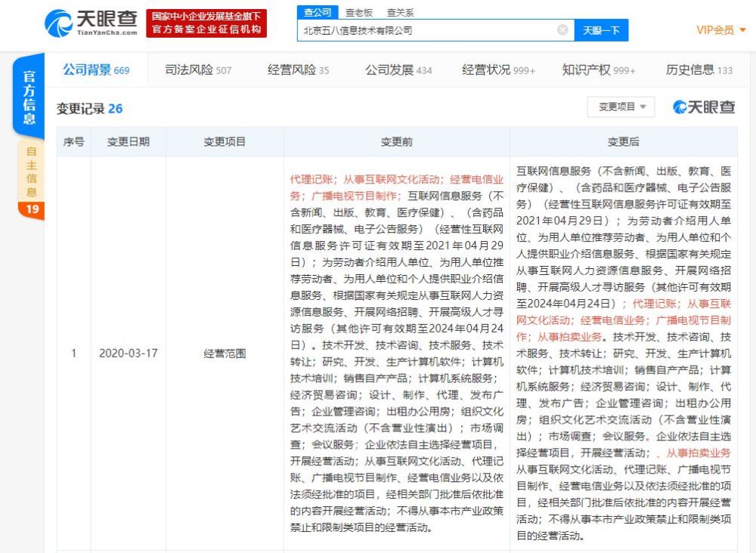Open the 经营风险 35 tab
This screenshot has width=756, height=553.
298,70
